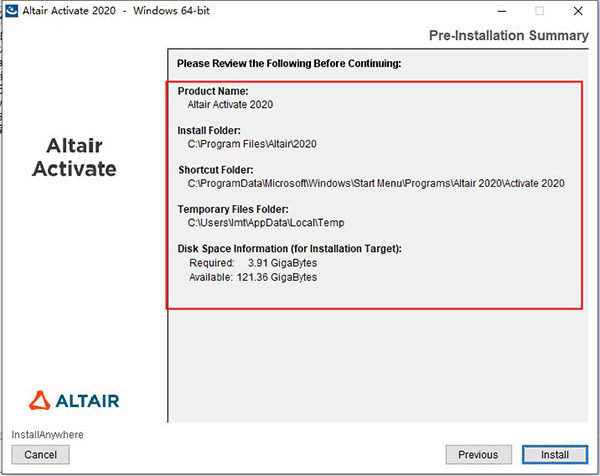Click the Temporary Files Folder label
This screenshot has width=600, height=476.
tap(233, 209)
